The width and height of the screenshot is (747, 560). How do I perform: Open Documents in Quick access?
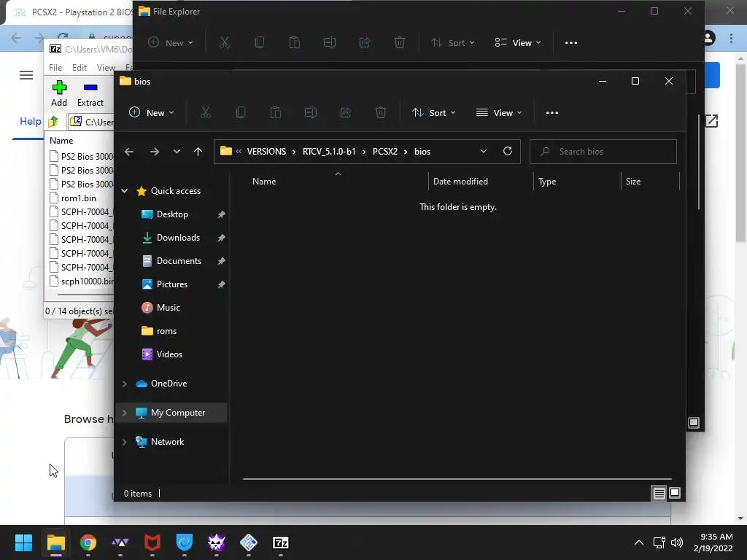click(x=179, y=261)
